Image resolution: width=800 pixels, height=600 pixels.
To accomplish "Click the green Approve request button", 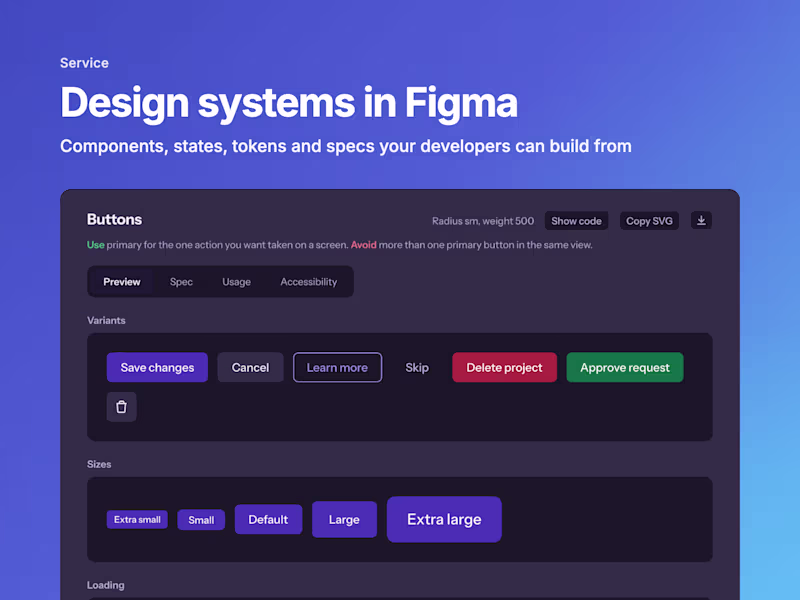I will 624,367.
